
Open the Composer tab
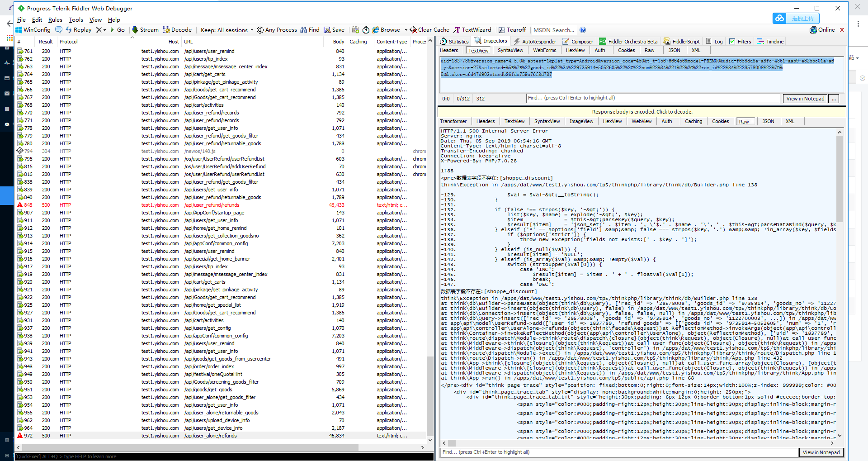coord(578,41)
